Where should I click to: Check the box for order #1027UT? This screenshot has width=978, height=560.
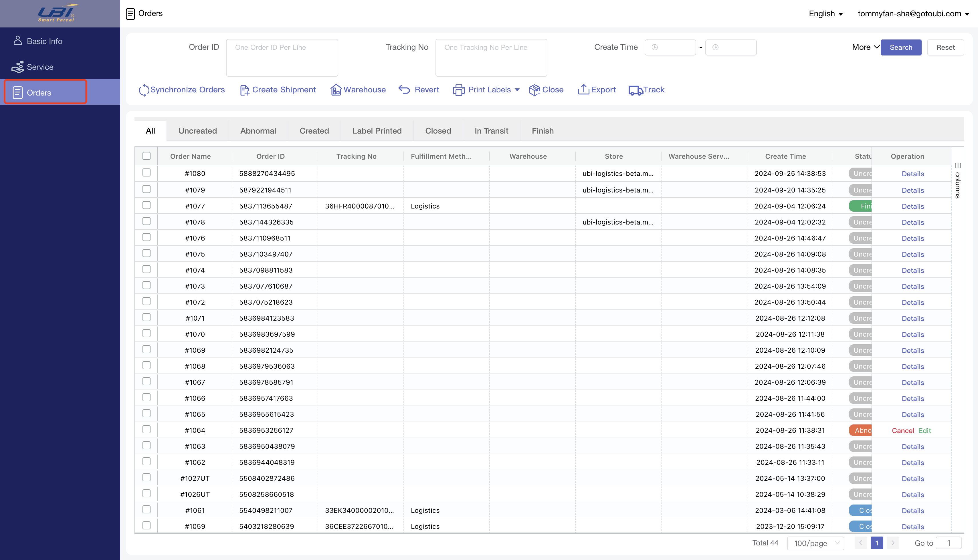146,478
